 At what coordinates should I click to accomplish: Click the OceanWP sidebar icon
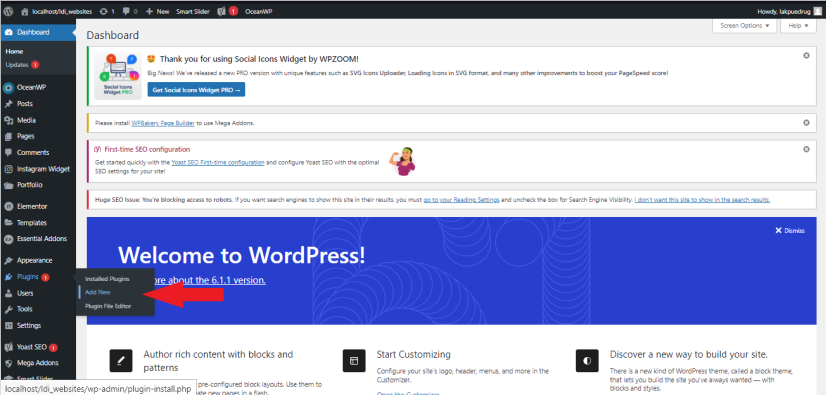8,87
